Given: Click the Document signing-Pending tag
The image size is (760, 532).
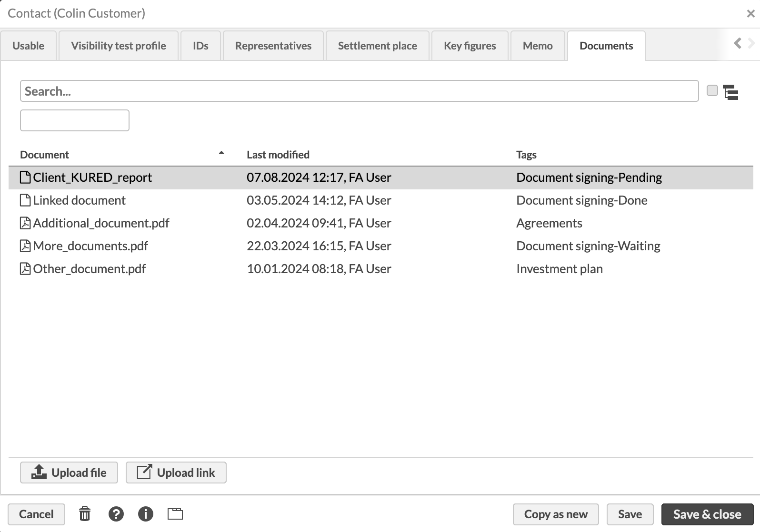Looking at the screenshot, I should pyautogui.click(x=589, y=177).
